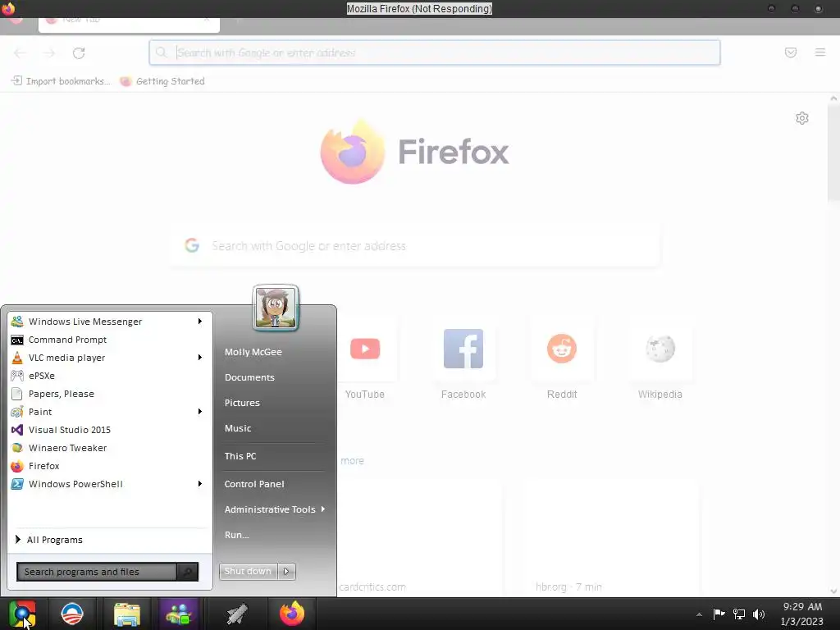Click Import bookmarks... in bookmarks bar
Image resolution: width=840 pixels, height=630 pixels.
[x=61, y=81]
